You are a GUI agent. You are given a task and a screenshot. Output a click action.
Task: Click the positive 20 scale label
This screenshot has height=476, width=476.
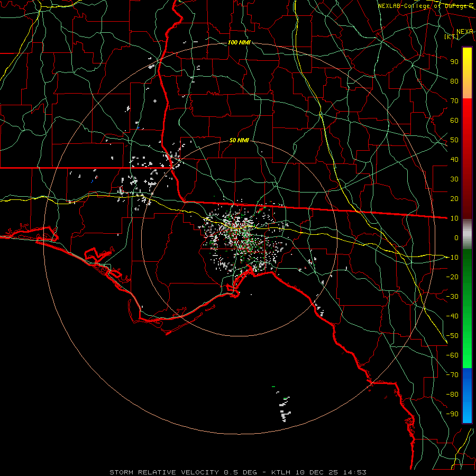[x=454, y=198]
